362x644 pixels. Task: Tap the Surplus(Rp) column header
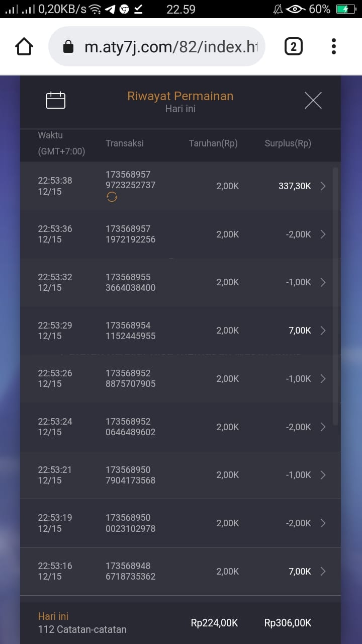tap(288, 143)
